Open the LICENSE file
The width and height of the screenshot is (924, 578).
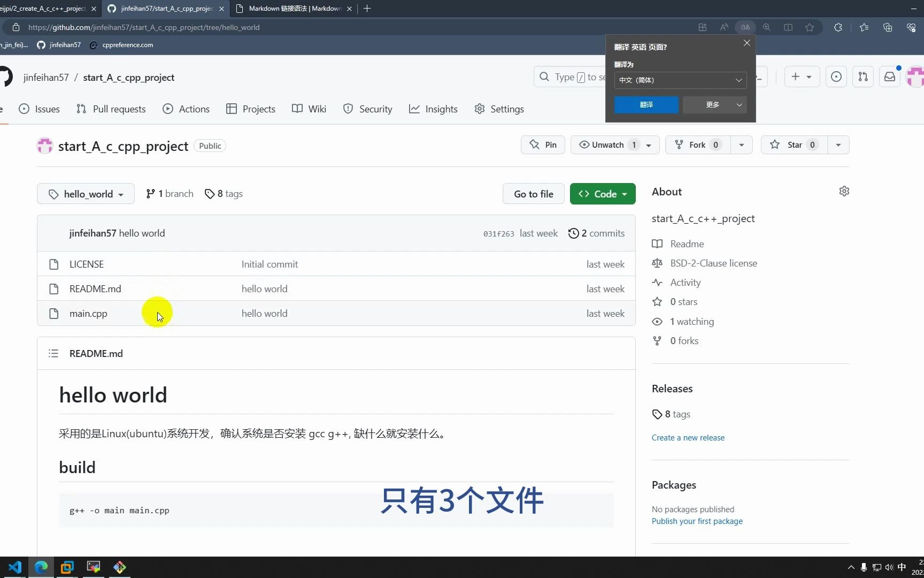[87, 264]
